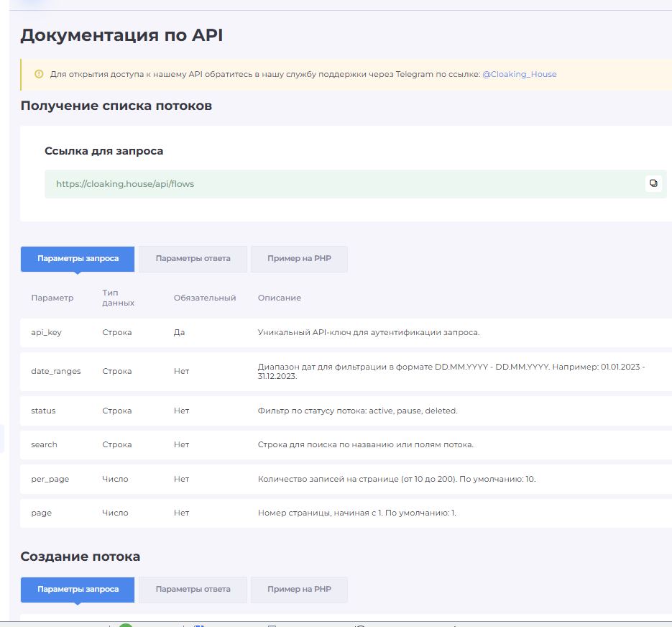Open the @Cloaking_House Telegram link

pos(519,74)
